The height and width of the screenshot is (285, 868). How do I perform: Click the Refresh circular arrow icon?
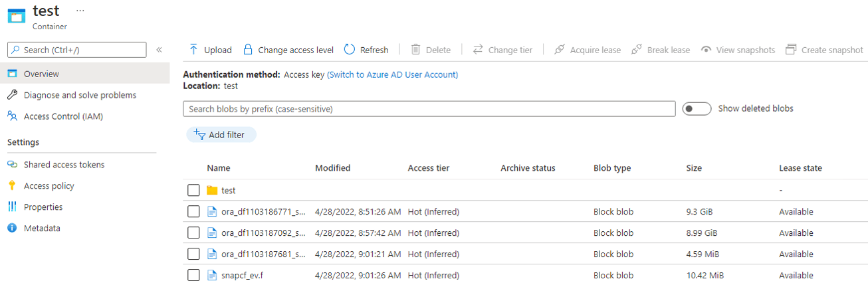click(x=350, y=50)
